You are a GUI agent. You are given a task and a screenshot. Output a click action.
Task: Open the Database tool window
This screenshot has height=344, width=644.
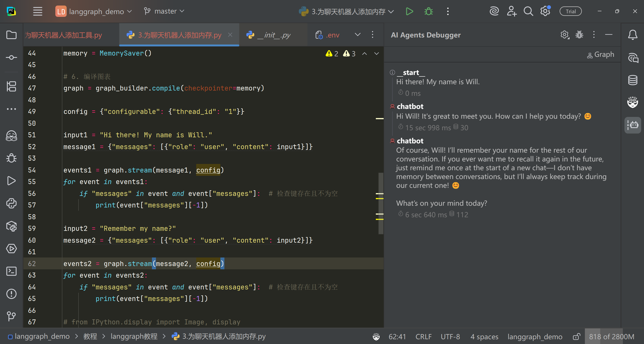pos(632,80)
